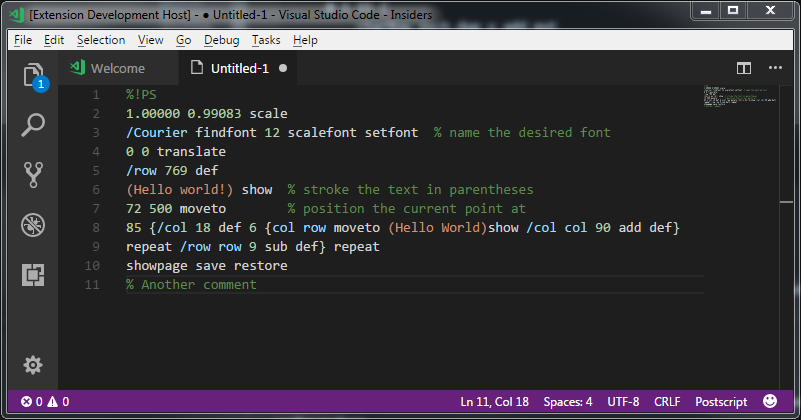Open the Selection menu

click(x=101, y=40)
